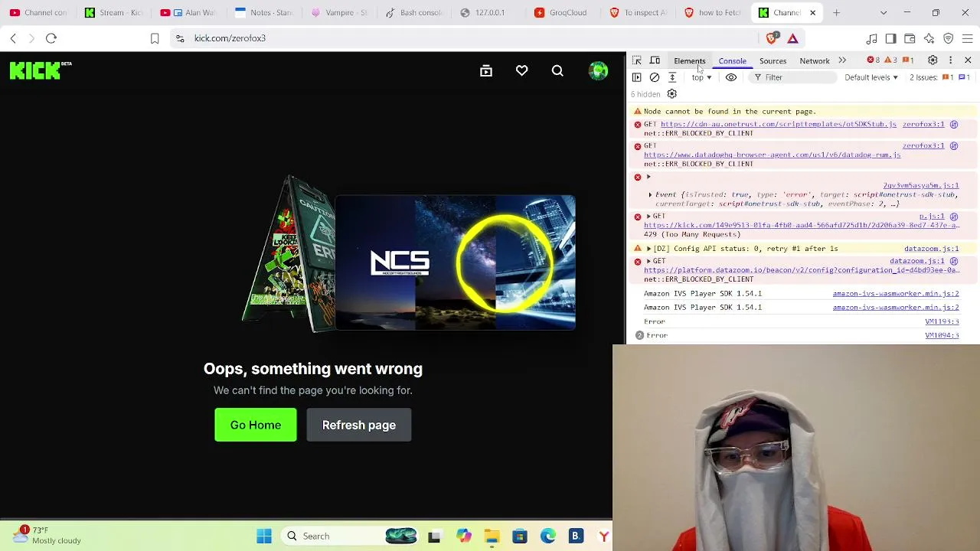Open the Default levels dropdown
The width and height of the screenshot is (980, 551).
[871, 77]
